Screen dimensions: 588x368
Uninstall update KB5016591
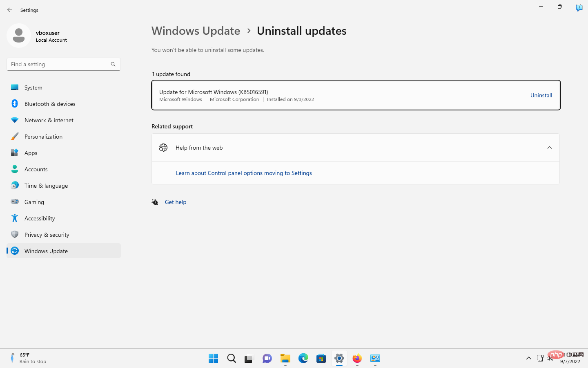coord(541,95)
